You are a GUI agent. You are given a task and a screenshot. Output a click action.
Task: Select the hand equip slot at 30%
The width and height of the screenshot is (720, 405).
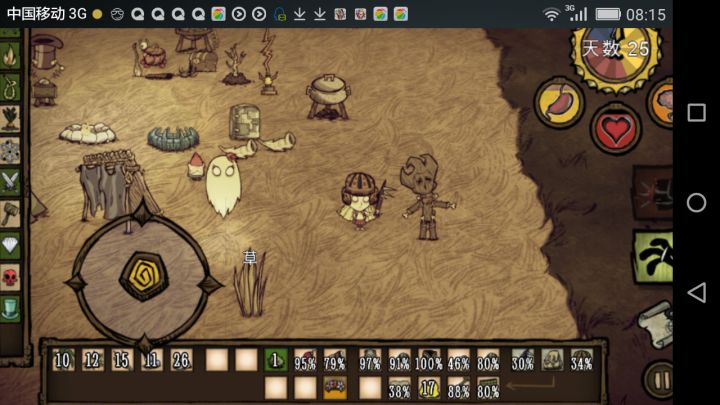coord(523,360)
